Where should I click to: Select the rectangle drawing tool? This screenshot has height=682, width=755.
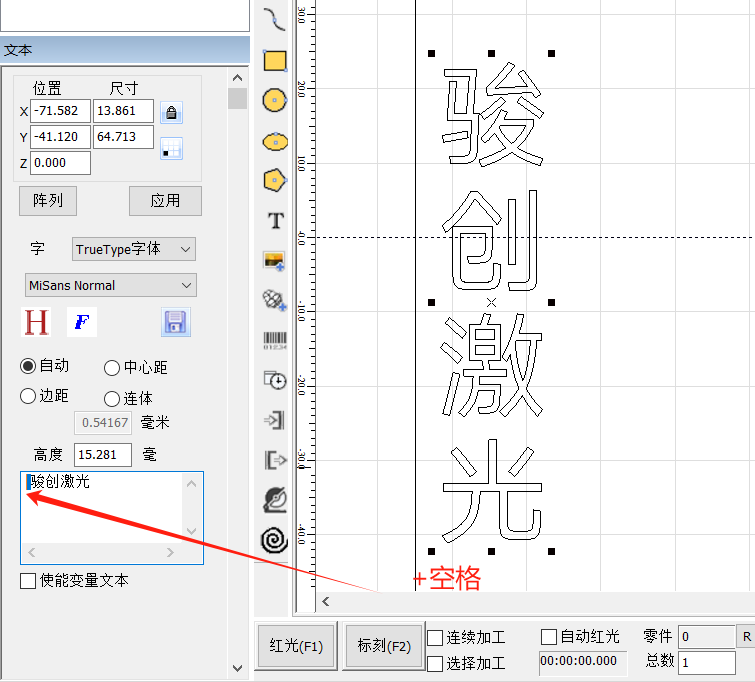pos(275,61)
